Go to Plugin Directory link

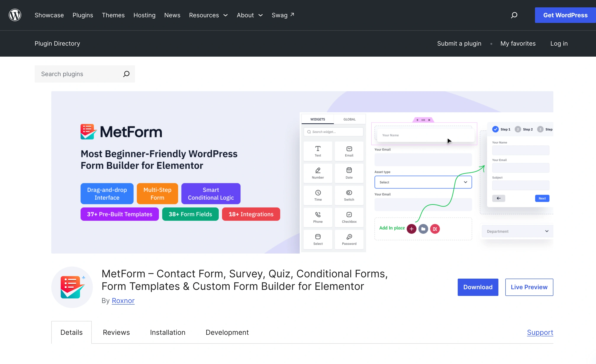57,43
